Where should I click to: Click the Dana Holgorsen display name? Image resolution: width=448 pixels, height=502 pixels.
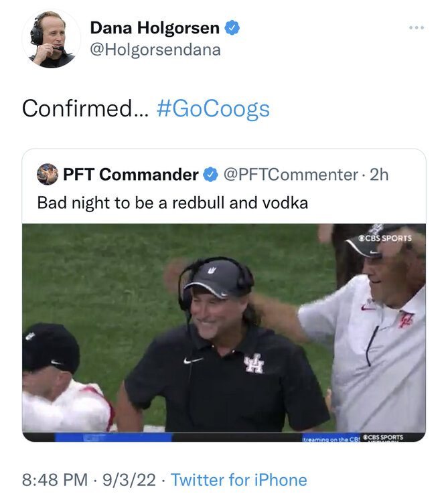tap(155, 28)
